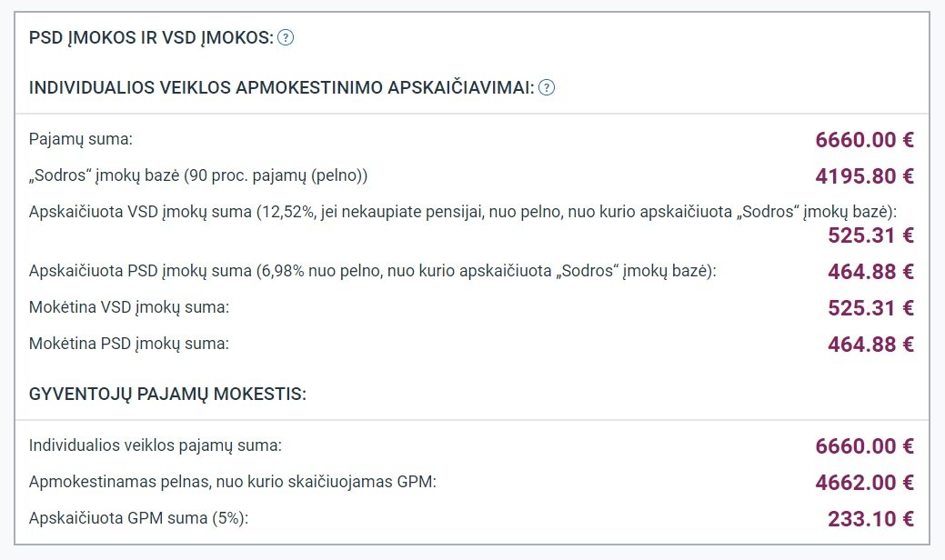945x560 pixels.
Task: Open help icon next to apmokestinimo apskaičiavimai
Action: [x=546, y=88]
